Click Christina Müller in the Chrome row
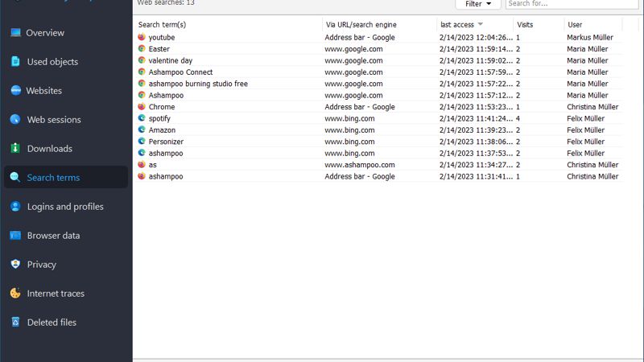The height and width of the screenshot is (362, 644). [592, 107]
